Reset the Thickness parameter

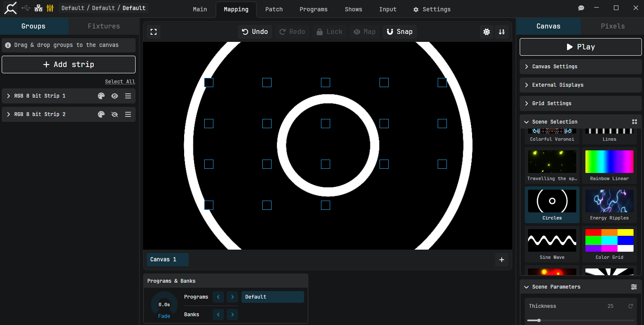click(631, 306)
